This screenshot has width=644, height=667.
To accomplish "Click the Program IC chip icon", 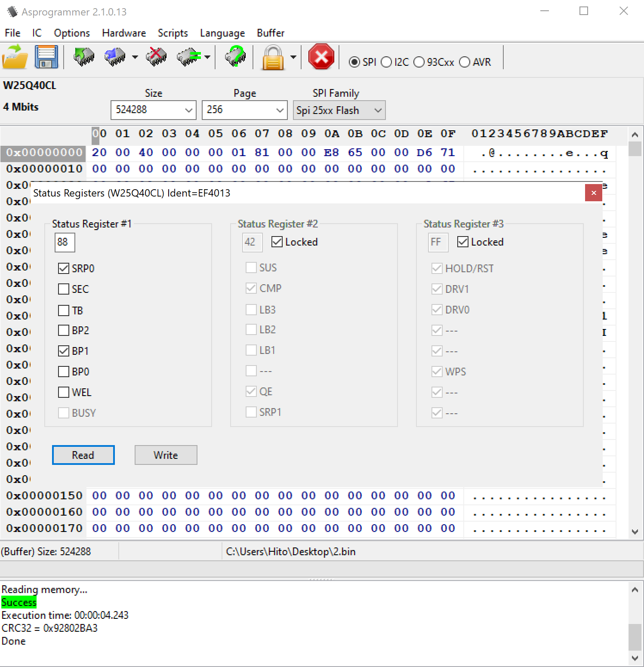I will pyautogui.click(x=115, y=57).
